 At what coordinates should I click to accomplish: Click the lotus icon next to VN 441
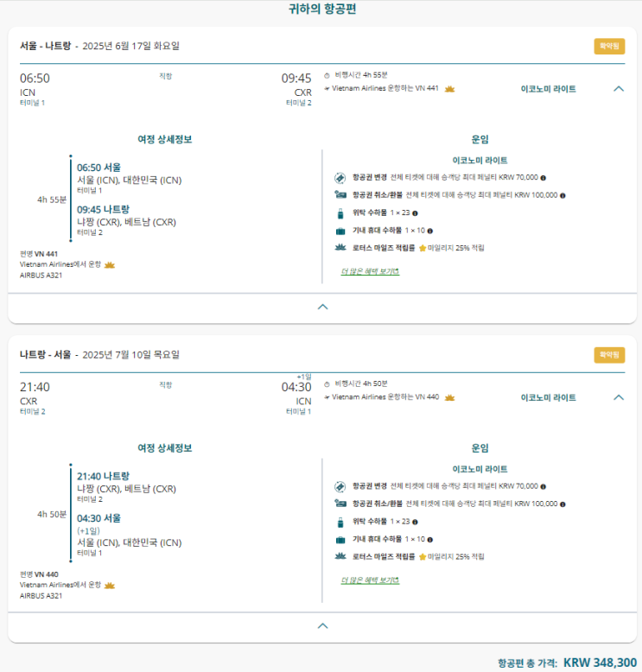coord(449,89)
